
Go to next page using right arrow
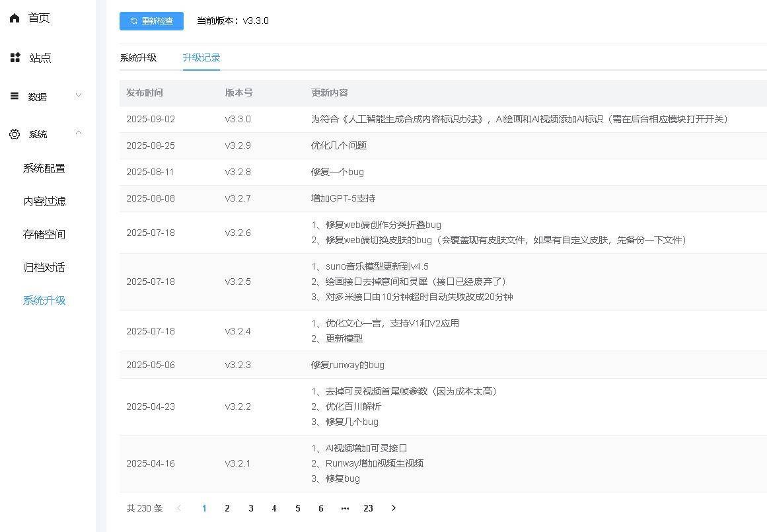coord(394,508)
